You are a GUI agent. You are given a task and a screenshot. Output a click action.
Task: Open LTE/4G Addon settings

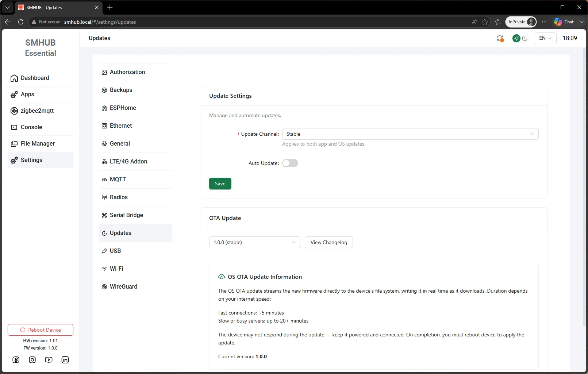(x=135, y=162)
